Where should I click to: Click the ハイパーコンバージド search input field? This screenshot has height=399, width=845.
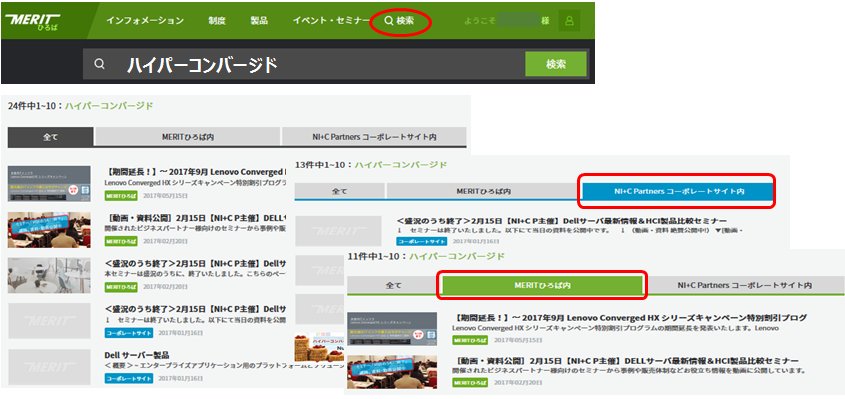click(x=303, y=64)
